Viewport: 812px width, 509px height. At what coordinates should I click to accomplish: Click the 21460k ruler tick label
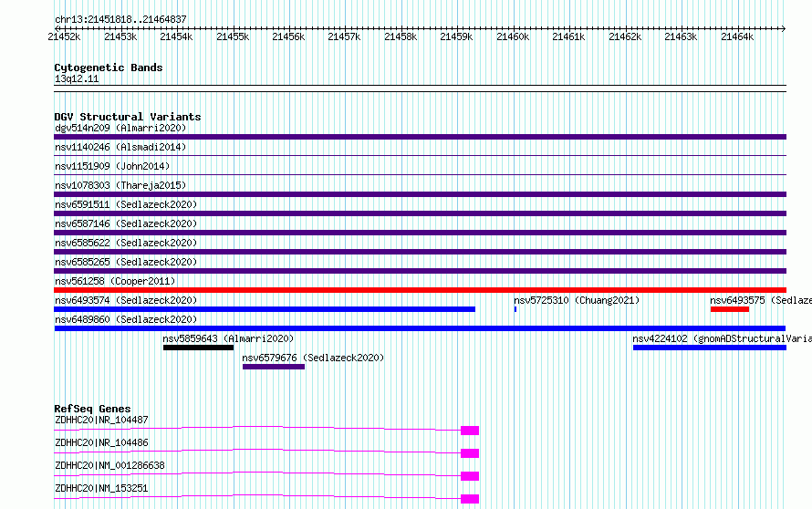pyautogui.click(x=513, y=36)
